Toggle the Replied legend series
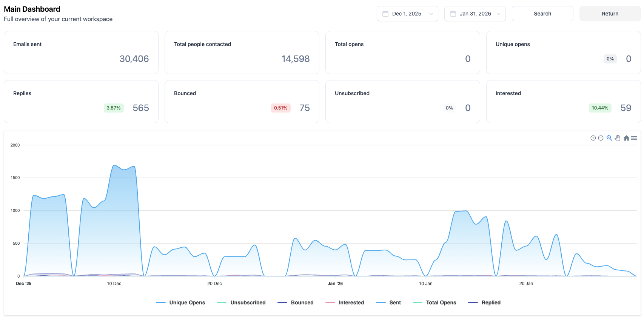The image size is (644, 321). 484,302
